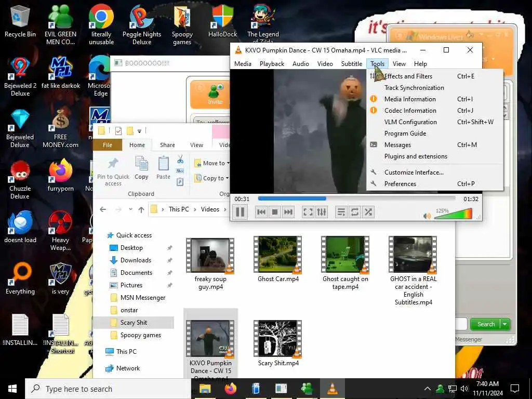
Task: Toggle VLC loop mode
Action: pos(354,212)
